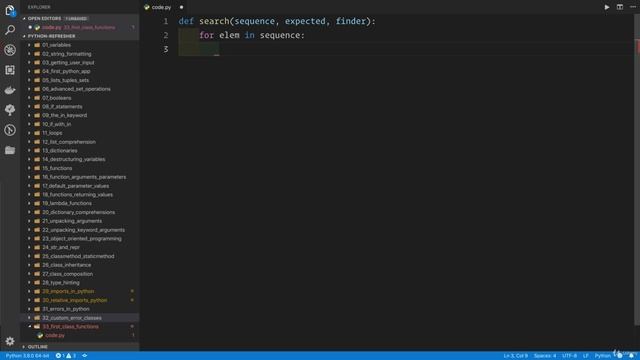Open the Manage gear menu
The image size is (640, 360).
pos(10,341)
